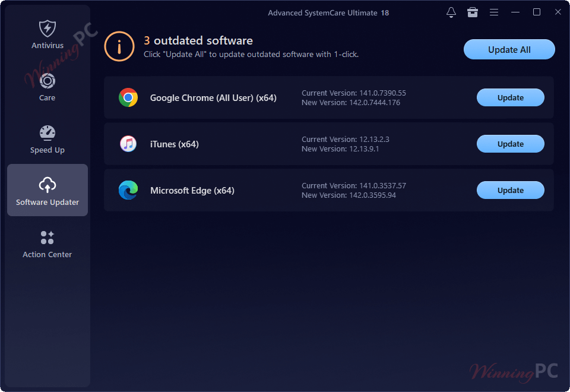The image size is (570, 392).
Task: Click iTunes new version 12.13.9.1
Action: [340, 148]
